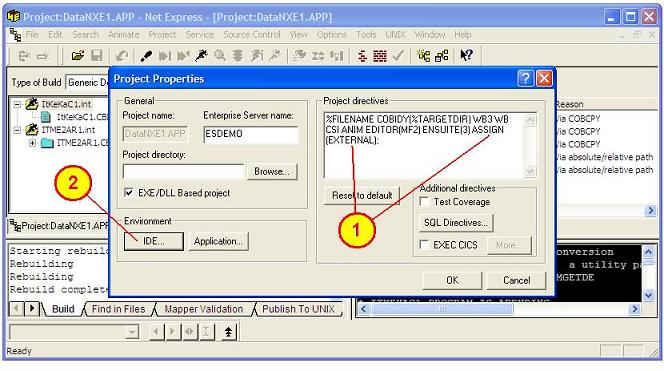The height and width of the screenshot is (371, 664).
Task: Expand the ITME2AR1.CBL folder node
Action: (x=32, y=143)
